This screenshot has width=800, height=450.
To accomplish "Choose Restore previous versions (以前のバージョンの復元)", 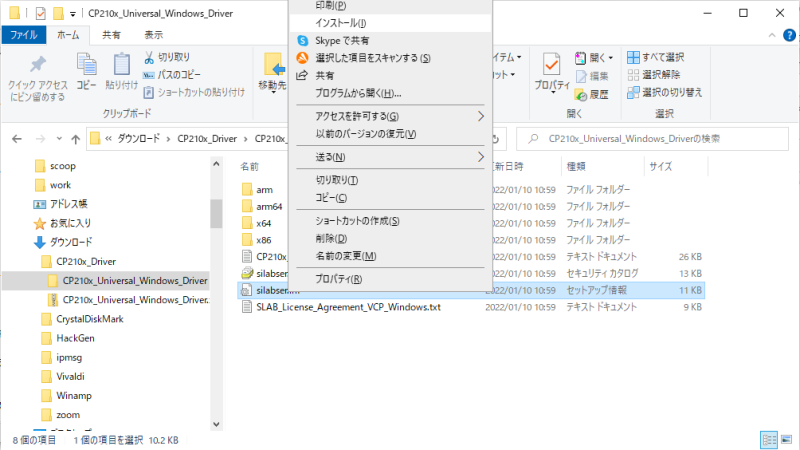I will (x=390, y=134).
